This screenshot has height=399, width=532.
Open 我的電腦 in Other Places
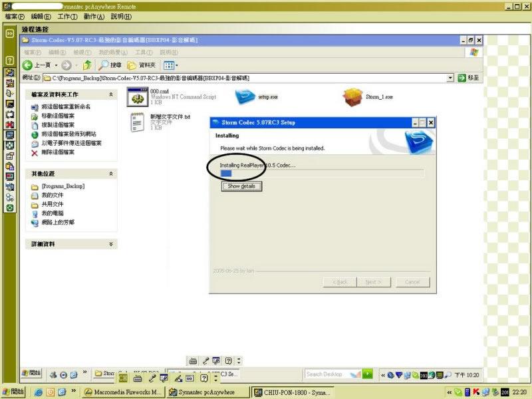[x=53, y=213]
